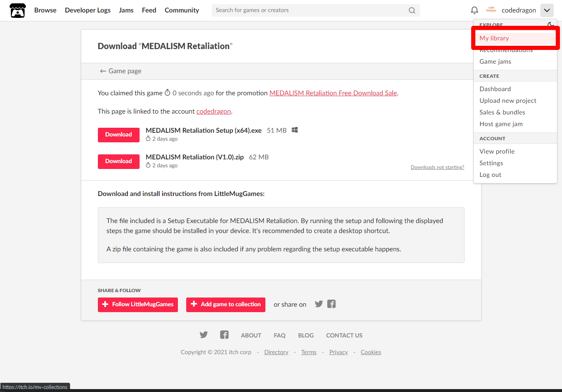This screenshot has height=392, width=562.
Task: Click MEDALISM Retaliation Setup (x64).exe filename
Action: [x=204, y=131]
